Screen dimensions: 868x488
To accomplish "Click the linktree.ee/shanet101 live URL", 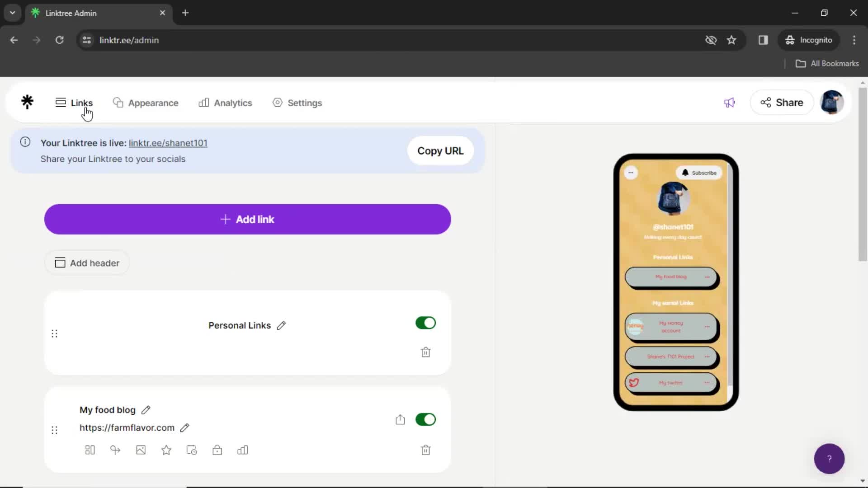I will click(x=168, y=143).
